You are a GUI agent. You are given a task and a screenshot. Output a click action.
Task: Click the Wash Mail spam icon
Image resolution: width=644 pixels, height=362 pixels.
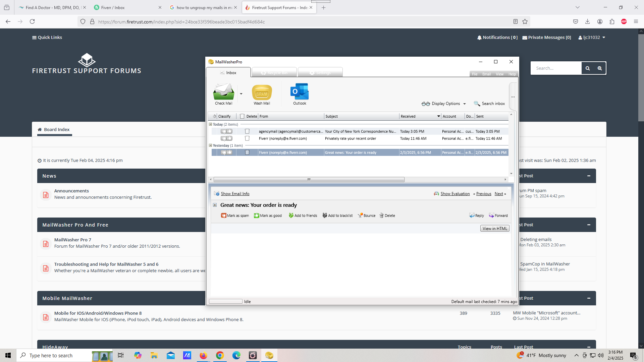coord(262,92)
